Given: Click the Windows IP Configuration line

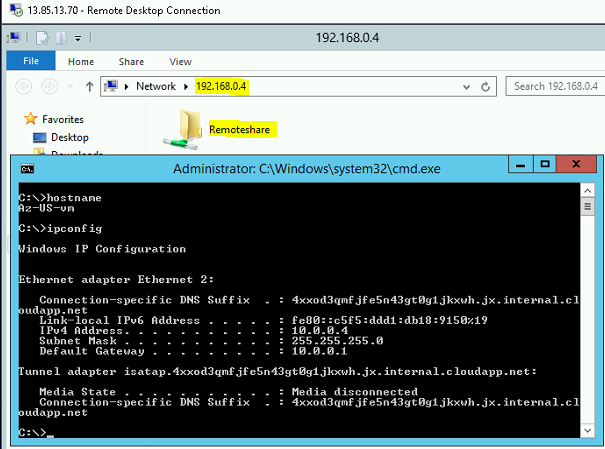Looking at the screenshot, I should click(x=102, y=249).
